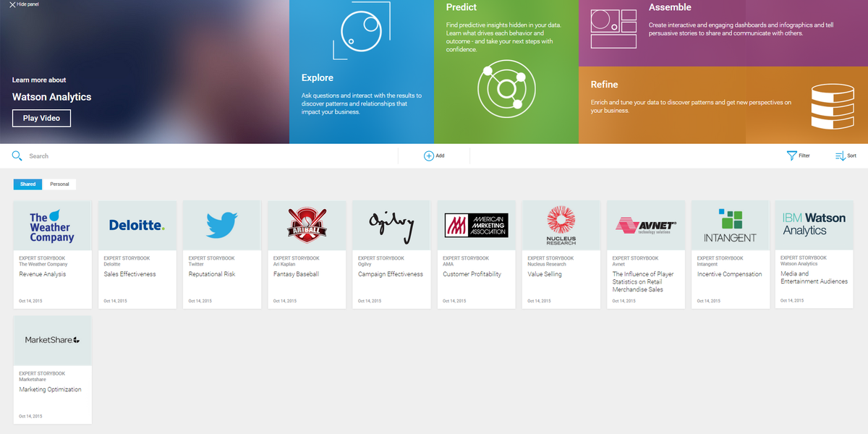
Task: Open the AriBall baseball logo thumbnail
Action: [307, 226]
